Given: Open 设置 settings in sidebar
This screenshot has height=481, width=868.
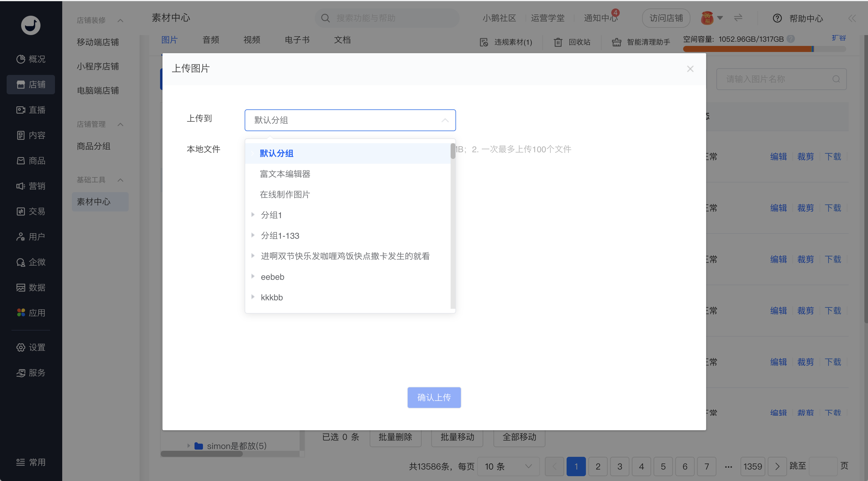Looking at the screenshot, I should click(x=31, y=347).
